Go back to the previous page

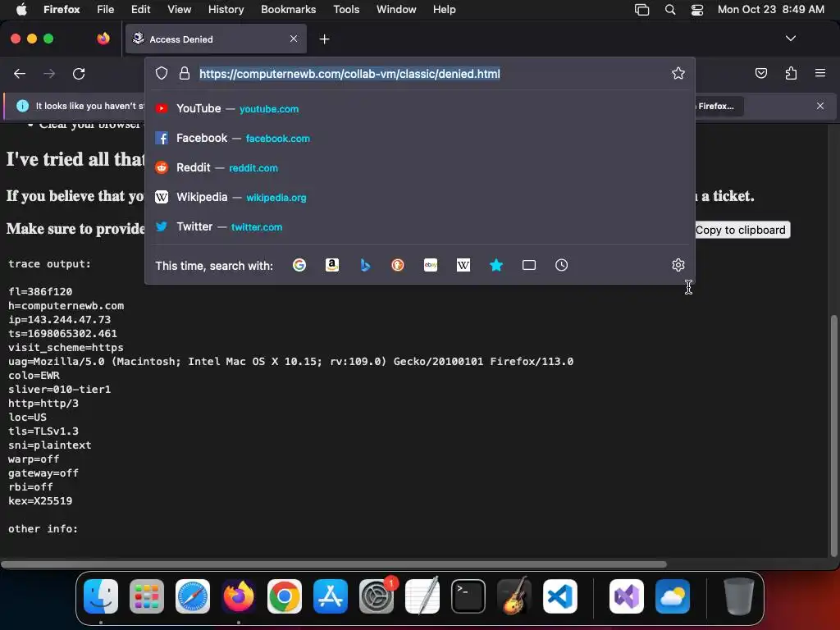pyautogui.click(x=20, y=73)
